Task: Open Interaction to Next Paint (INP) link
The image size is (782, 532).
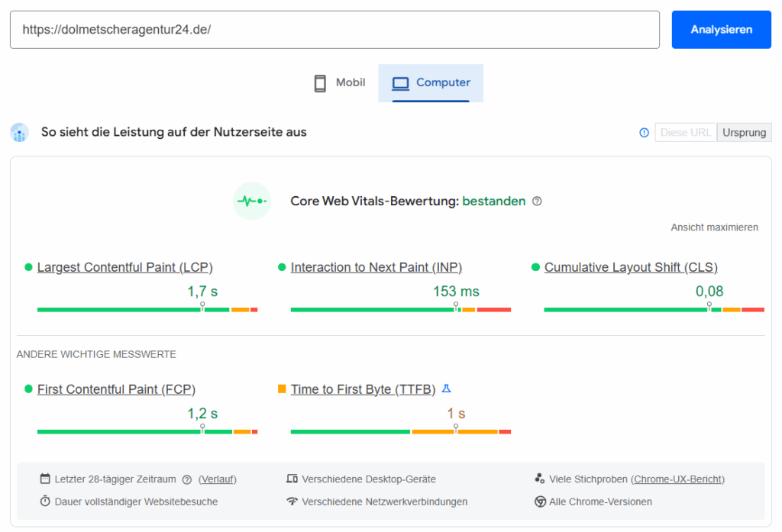Action: (376, 267)
